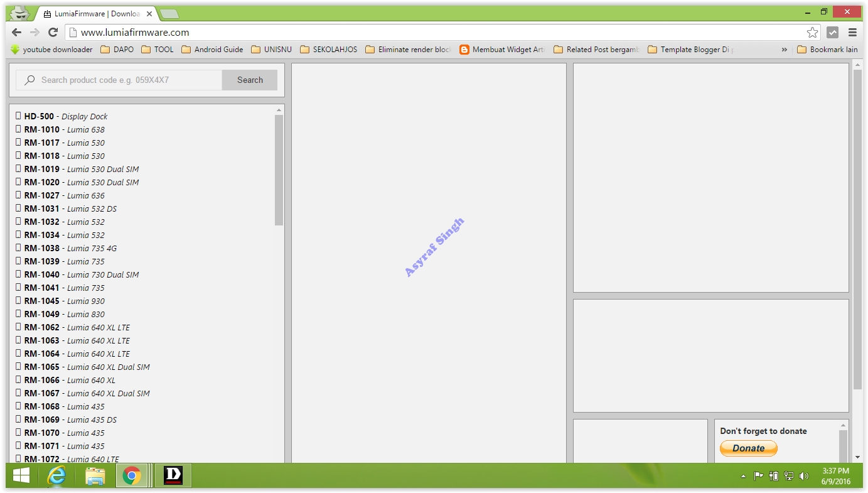Select RM-1040 Lumia 730 Dual SIM
This screenshot has height=493, width=868.
point(77,274)
